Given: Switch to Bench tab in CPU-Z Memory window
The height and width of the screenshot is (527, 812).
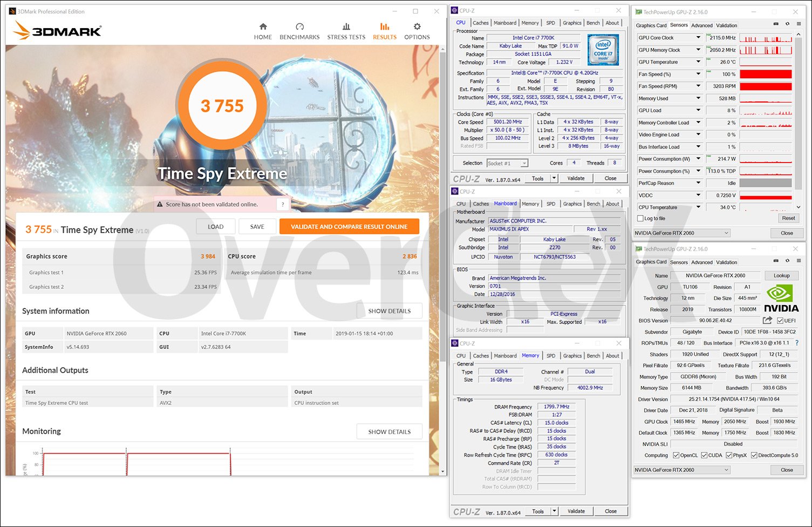Looking at the screenshot, I should pyautogui.click(x=593, y=356).
